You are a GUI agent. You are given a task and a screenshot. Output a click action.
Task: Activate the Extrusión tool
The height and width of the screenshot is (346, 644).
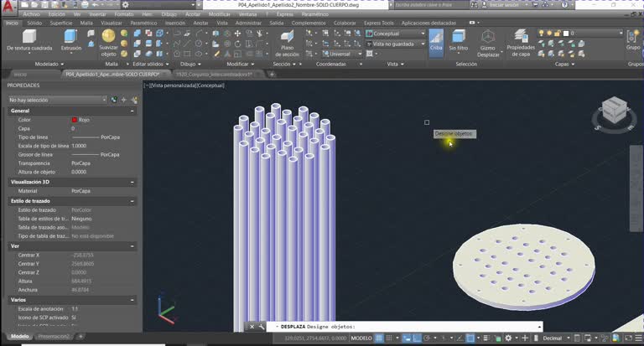click(71, 40)
